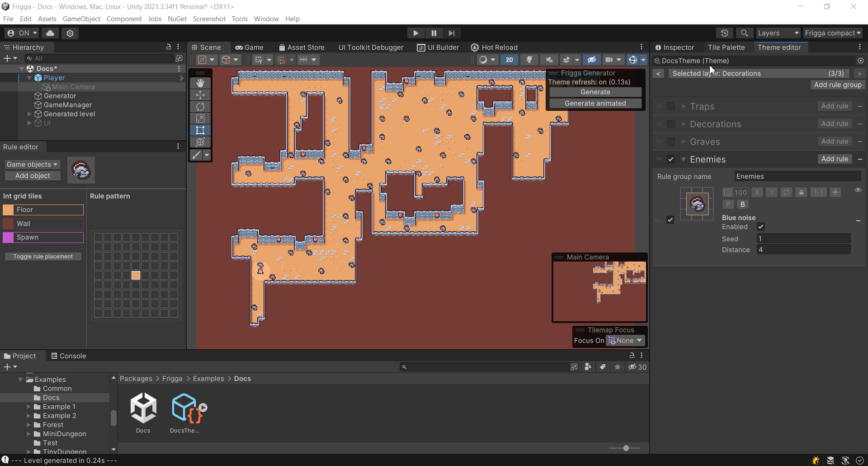
Task: Click Add rule group button
Action: (838, 85)
